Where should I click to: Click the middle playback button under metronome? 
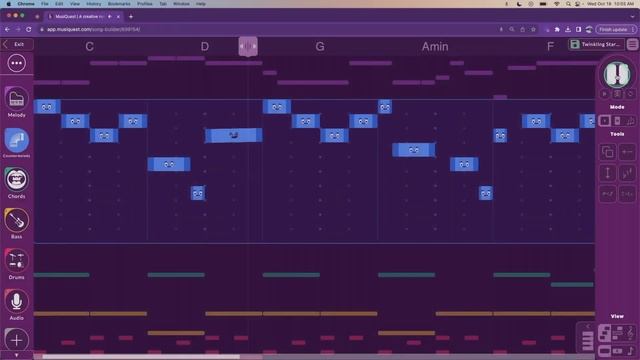tap(618, 94)
